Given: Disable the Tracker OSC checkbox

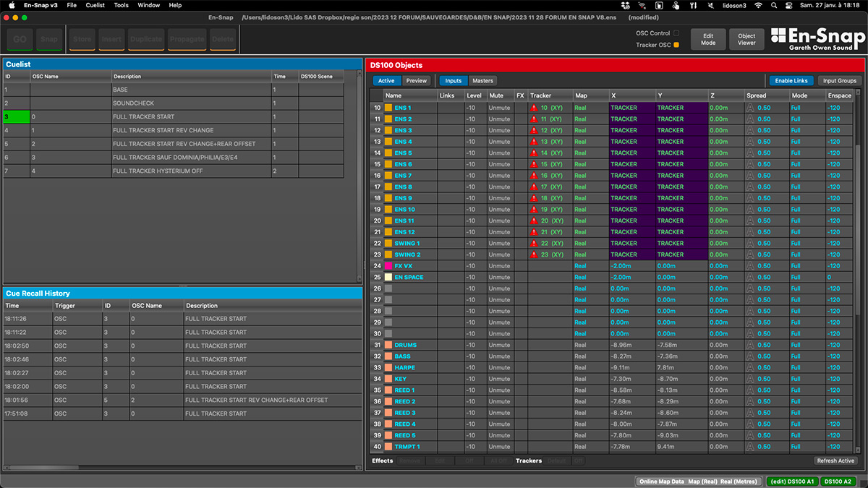Looking at the screenshot, I should click(x=676, y=45).
